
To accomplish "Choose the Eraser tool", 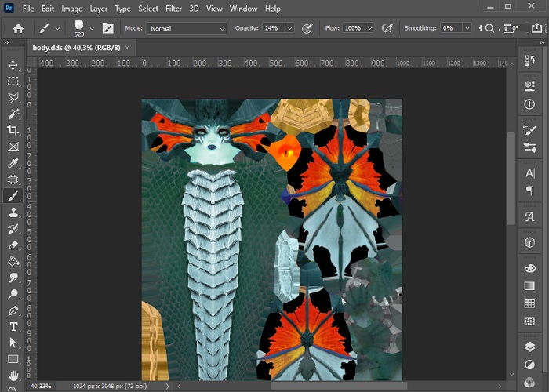I will [x=13, y=245].
